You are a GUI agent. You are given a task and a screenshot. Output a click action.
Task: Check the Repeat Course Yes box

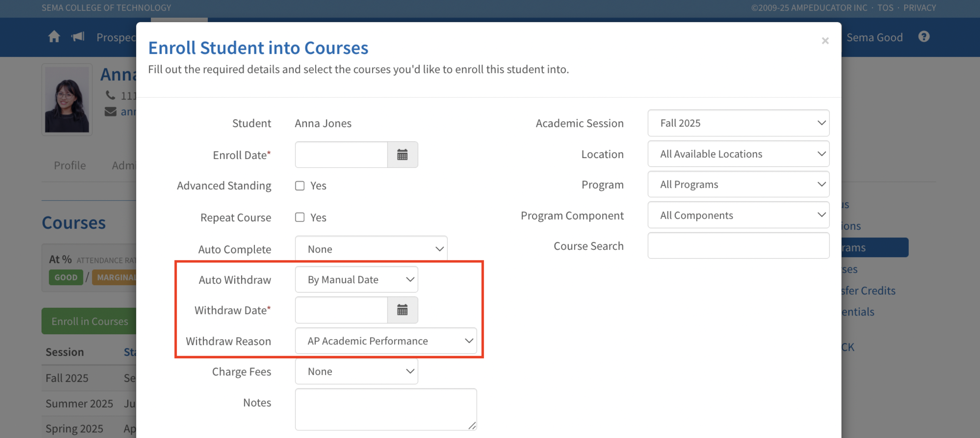[x=300, y=217]
